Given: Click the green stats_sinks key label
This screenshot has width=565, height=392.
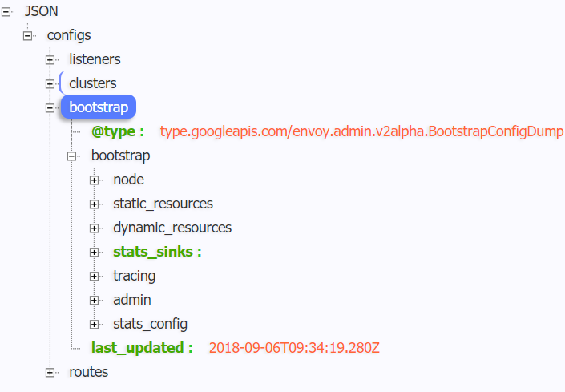Looking at the screenshot, I should pos(156,252).
